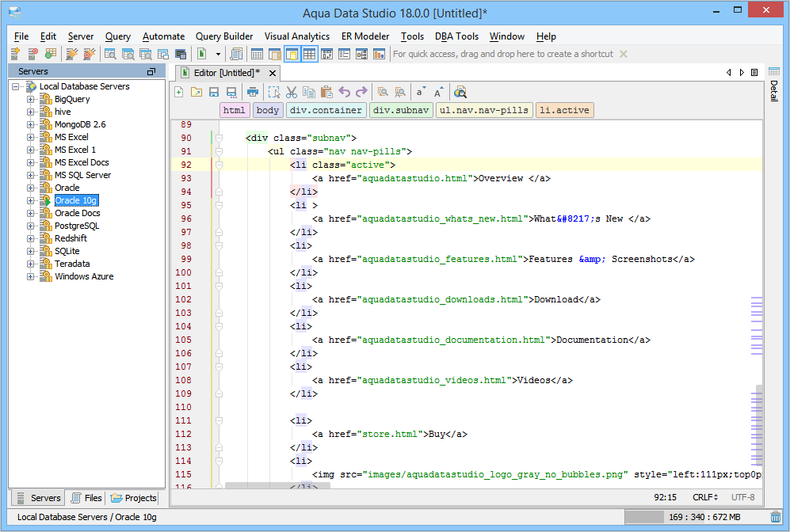Screen dimensions: 790x532
Task: Click the Register Server icon with the plus
Action: (15, 54)
